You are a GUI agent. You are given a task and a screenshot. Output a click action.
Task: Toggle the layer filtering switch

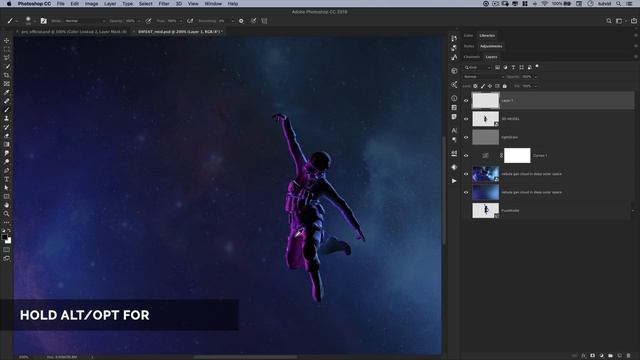click(x=537, y=67)
